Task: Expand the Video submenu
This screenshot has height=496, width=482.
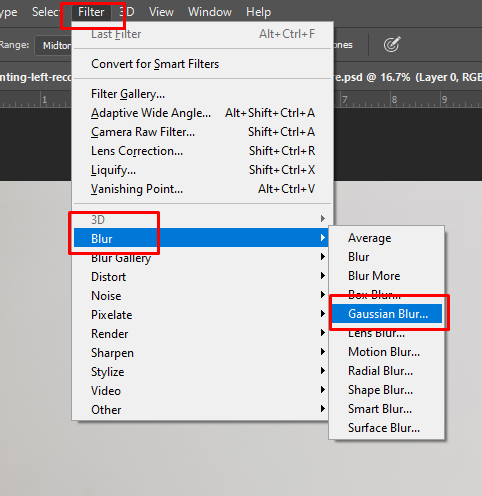Action: point(201,391)
